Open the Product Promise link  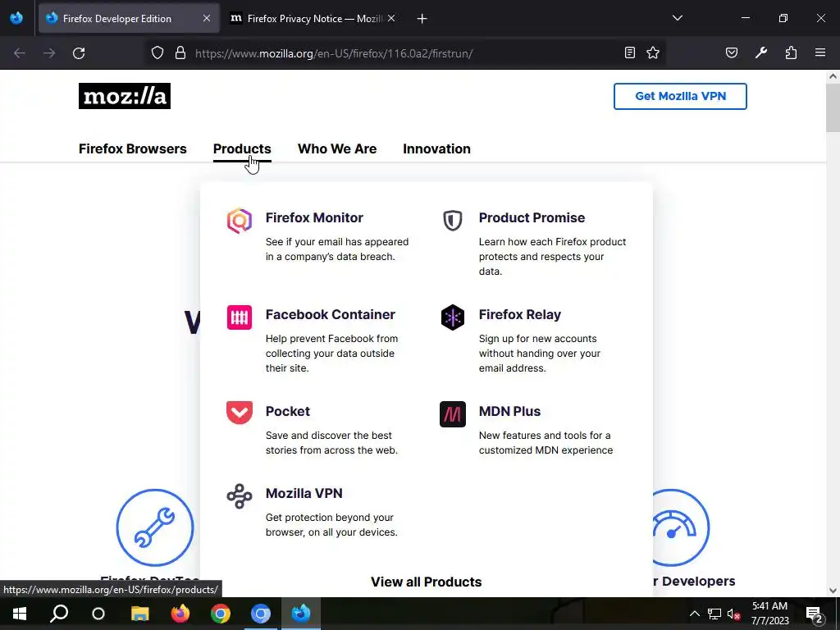(x=532, y=217)
